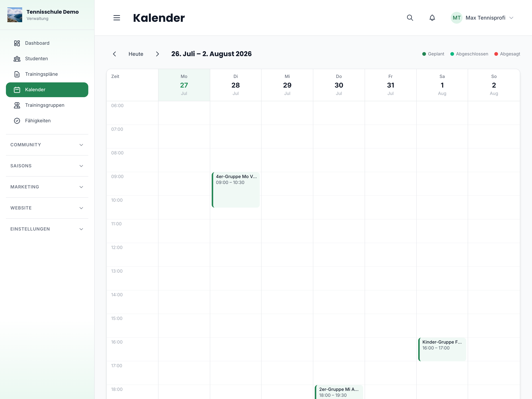Click the 'Zeit' column header
The image size is (532, 399).
click(115, 76)
